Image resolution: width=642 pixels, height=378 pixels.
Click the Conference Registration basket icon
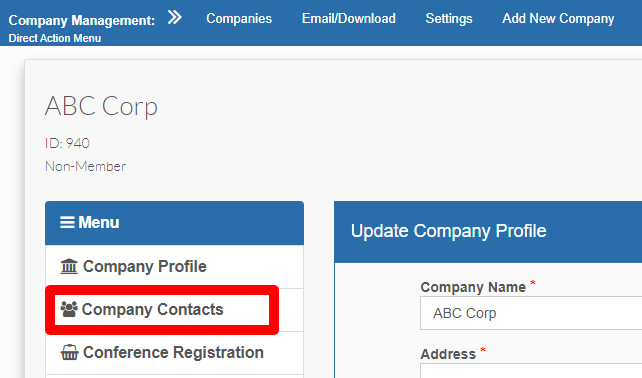click(69, 352)
